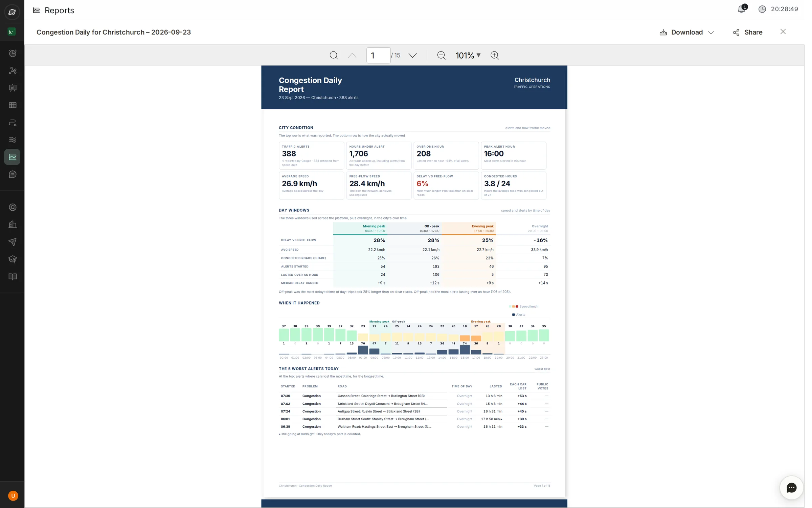
Task: Click the Delay vs Free-Flow 6% card
Action: coord(446,185)
